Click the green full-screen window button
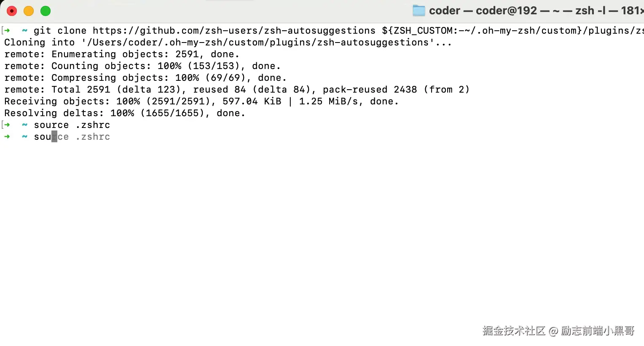This screenshot has height=346, width=644. (46, 11)
